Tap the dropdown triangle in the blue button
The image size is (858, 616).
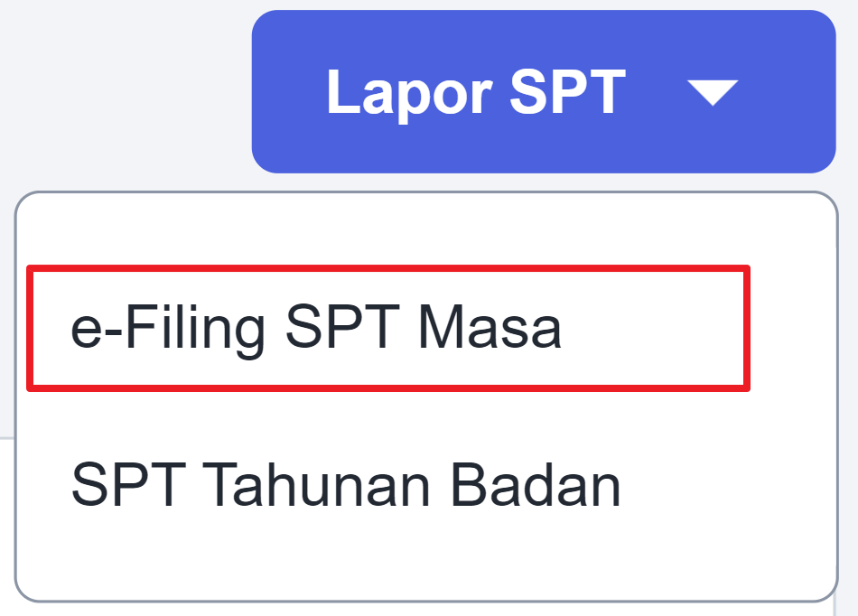(x=713, y=92)
